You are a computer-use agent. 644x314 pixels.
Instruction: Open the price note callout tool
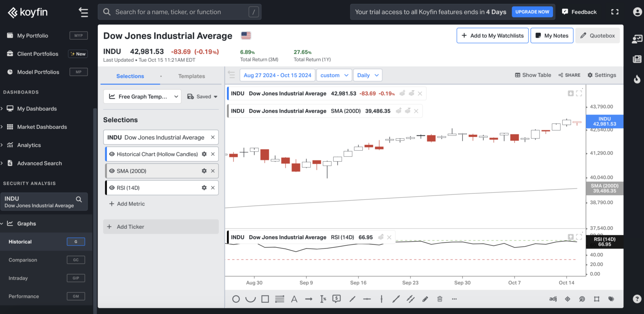tap(336, 299)
